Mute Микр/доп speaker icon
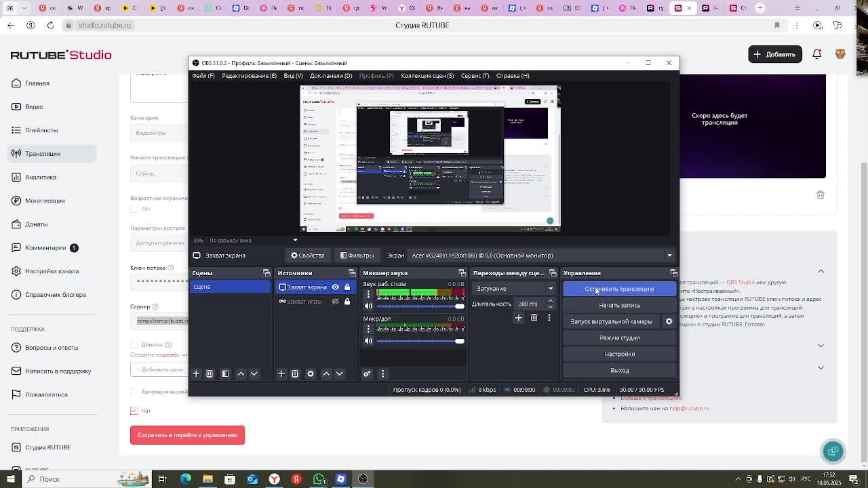 point(369,341)
